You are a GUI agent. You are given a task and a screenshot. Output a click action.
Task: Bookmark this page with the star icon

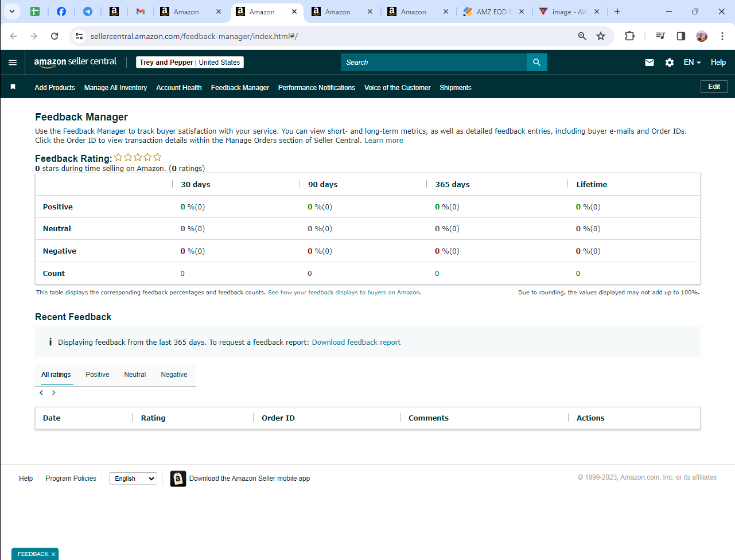(x=601, y=36)
